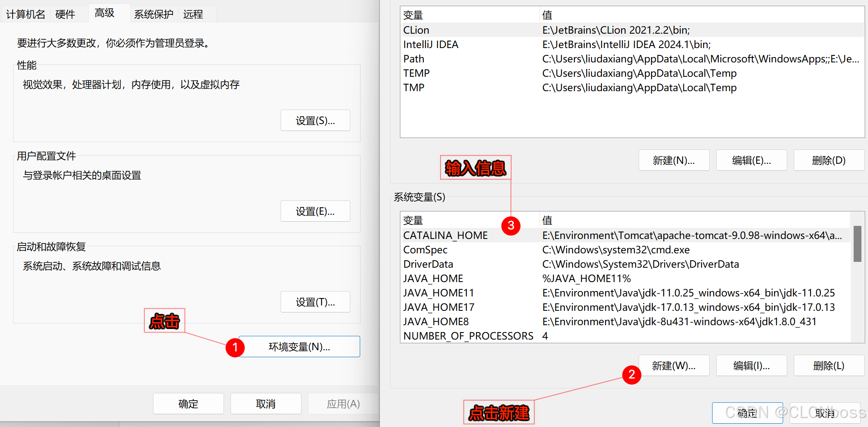Click the IntelliJ IDEA 2024.1\bin; value
This screenshot has height=427, width=868.
626,44
